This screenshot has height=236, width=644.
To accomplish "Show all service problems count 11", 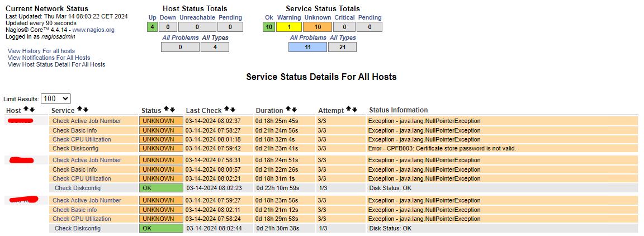I will [x=307, y=48].
